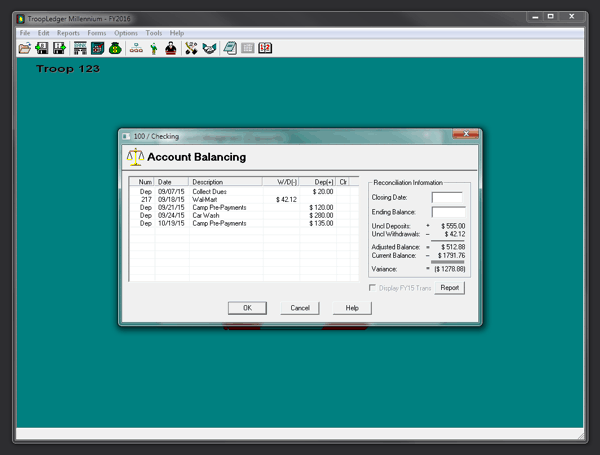
Task: Click the Report button
Action: click(x=450, y=288)
